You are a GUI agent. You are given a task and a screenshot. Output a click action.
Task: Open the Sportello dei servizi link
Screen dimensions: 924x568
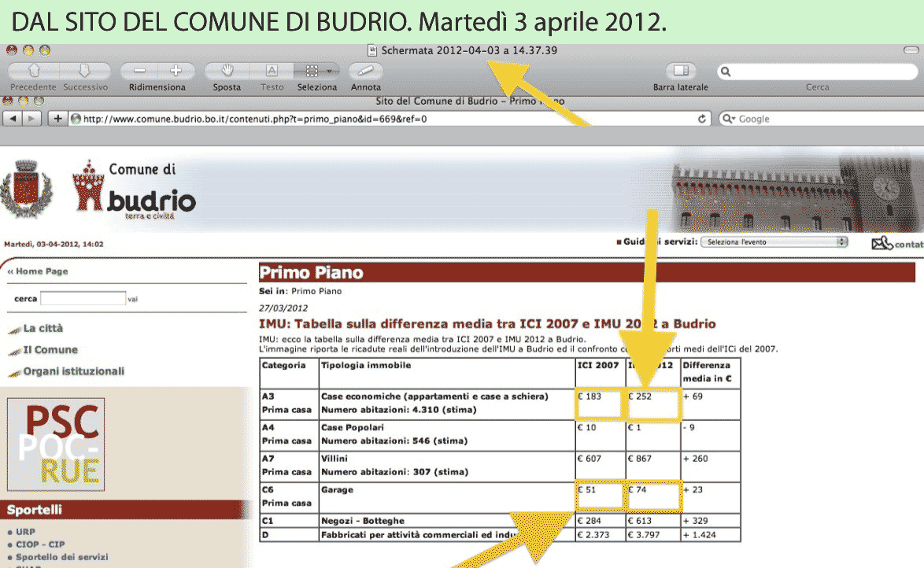click(x=62, y=557)
